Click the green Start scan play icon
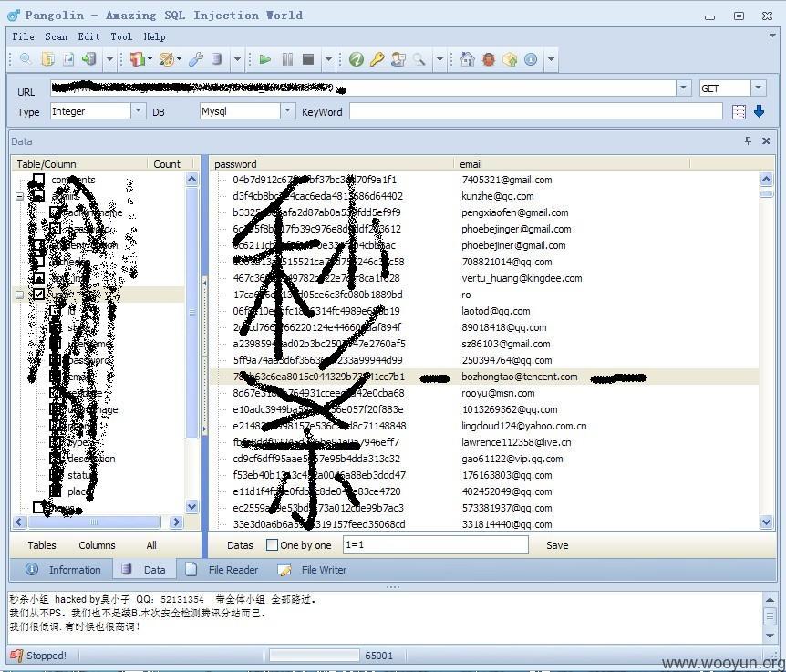 pos(264,59)
